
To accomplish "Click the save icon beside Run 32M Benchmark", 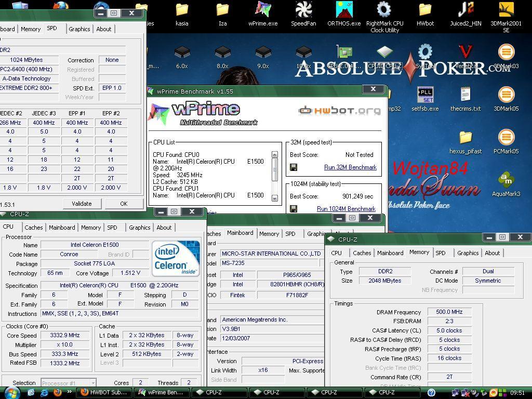I will (294, 167).
